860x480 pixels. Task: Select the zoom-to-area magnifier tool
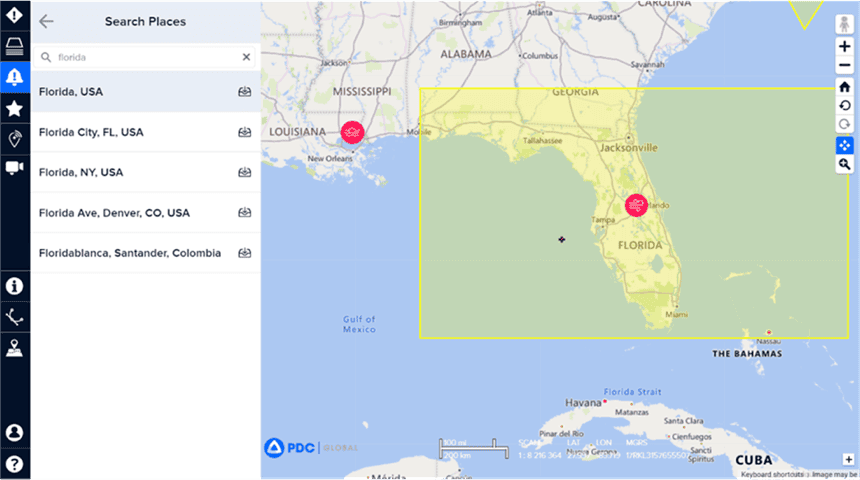tap(844, 164)
